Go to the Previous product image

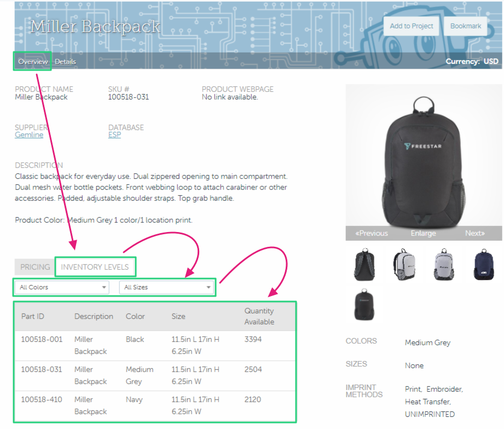point(372,233)
